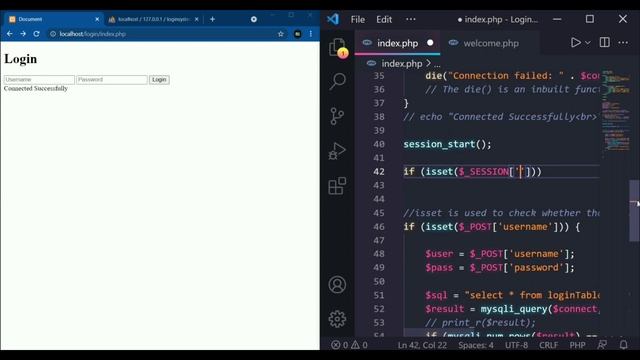The width and height of the screenshot is (640, 360).
Task: Change language mode via PHP
Action: click(578, 345)
